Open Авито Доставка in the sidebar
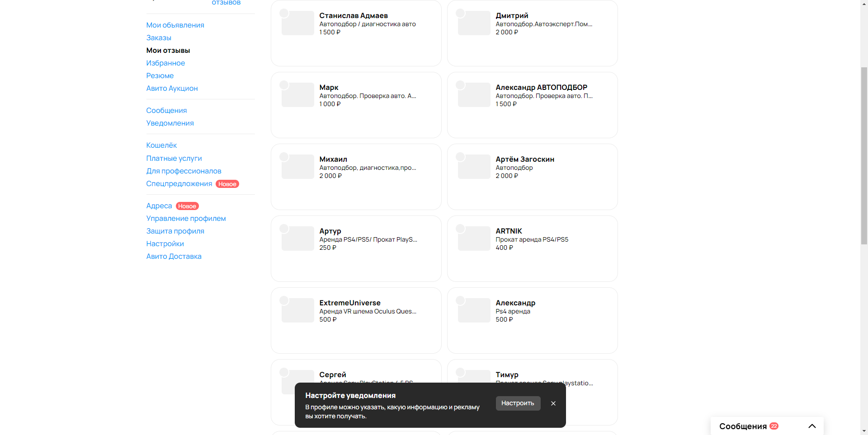The height and width of the screenshot is (435, 868). [x=174, y=256]
